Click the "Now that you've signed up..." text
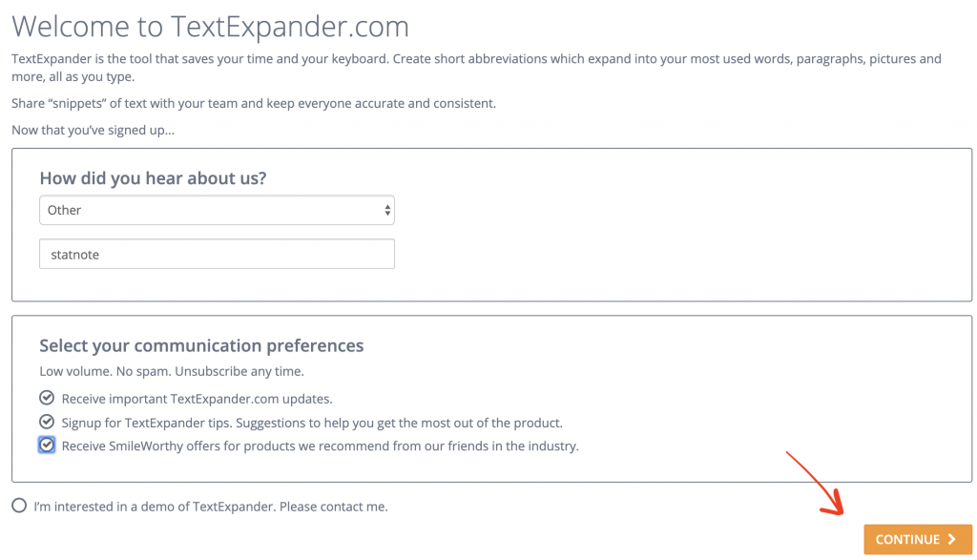 pyautogui.click(x=93, y=130)
